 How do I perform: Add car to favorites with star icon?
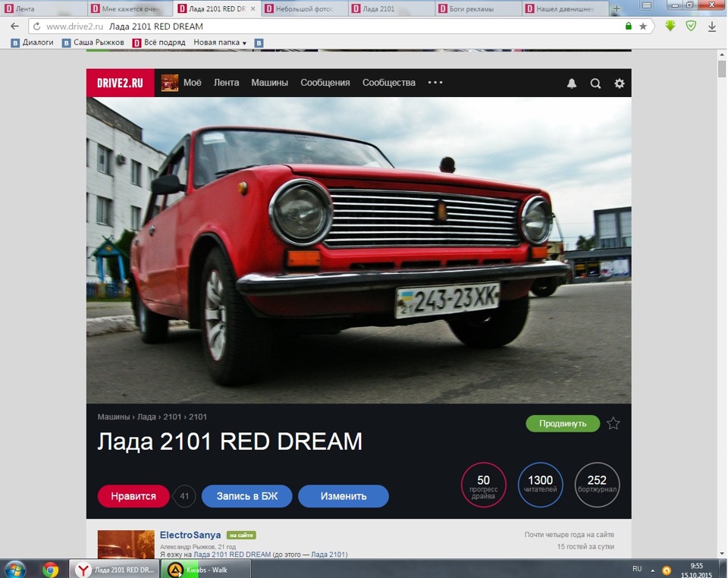click(x=613, y=423)
